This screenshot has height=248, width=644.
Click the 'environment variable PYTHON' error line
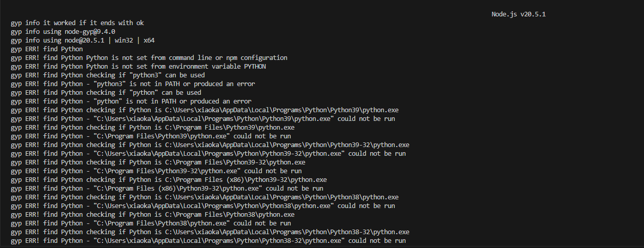click(138, 67)
